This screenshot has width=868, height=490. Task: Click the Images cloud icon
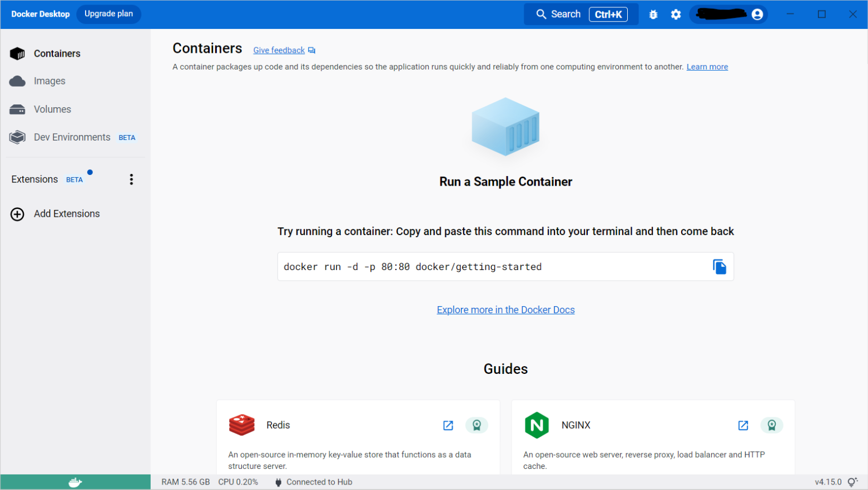coord(17,81)
